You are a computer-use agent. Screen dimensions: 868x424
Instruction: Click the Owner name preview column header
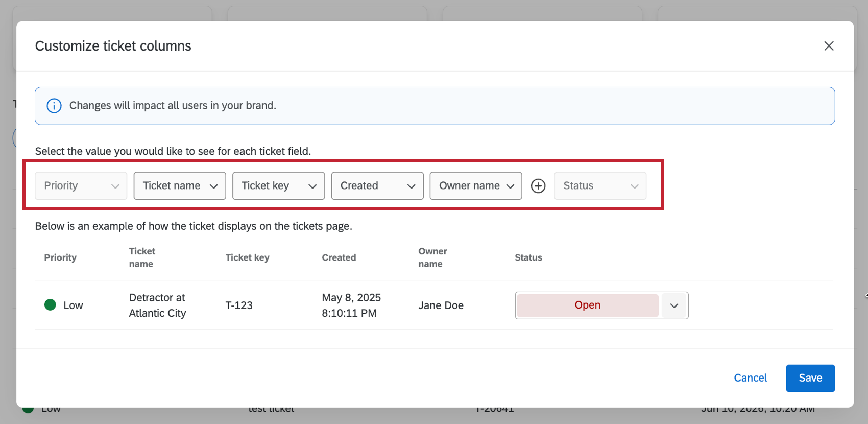pos(432,257)
